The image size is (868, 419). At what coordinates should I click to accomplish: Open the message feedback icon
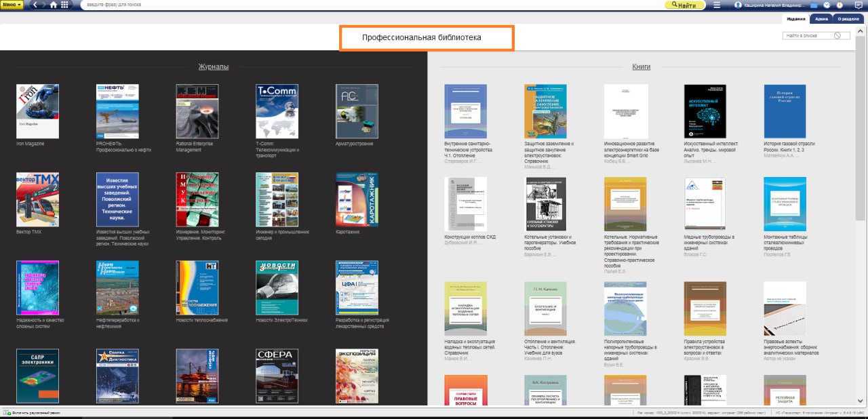click(x=858, y=5)
